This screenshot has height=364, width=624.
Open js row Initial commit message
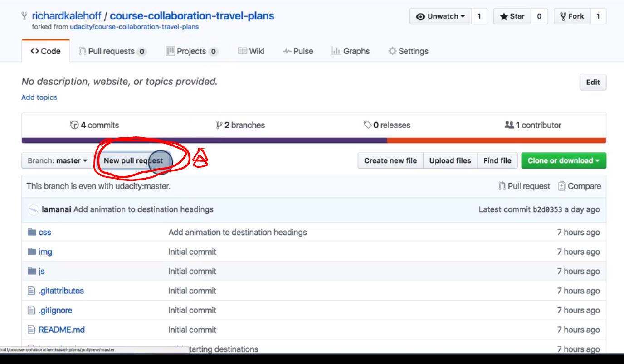coord(192,272)
